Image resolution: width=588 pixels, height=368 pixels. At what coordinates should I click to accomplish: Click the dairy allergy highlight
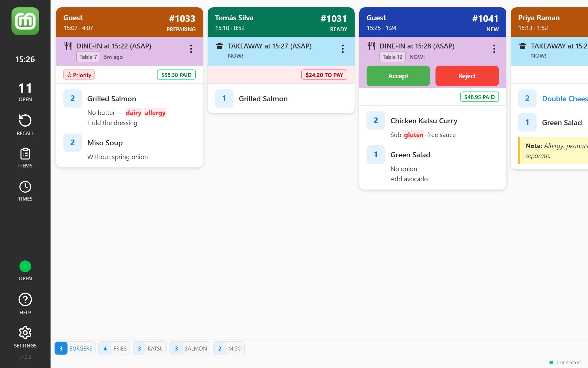[x=146, y=113]
